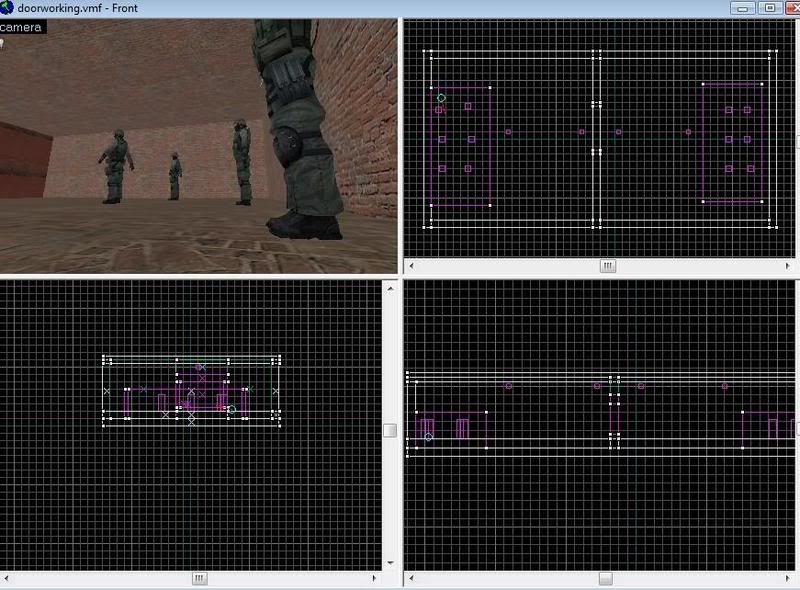Click the Hammer globe icon in title bar
Viewport: 800px width, 590px height.
pyautogui.click(x=7, y=8)
